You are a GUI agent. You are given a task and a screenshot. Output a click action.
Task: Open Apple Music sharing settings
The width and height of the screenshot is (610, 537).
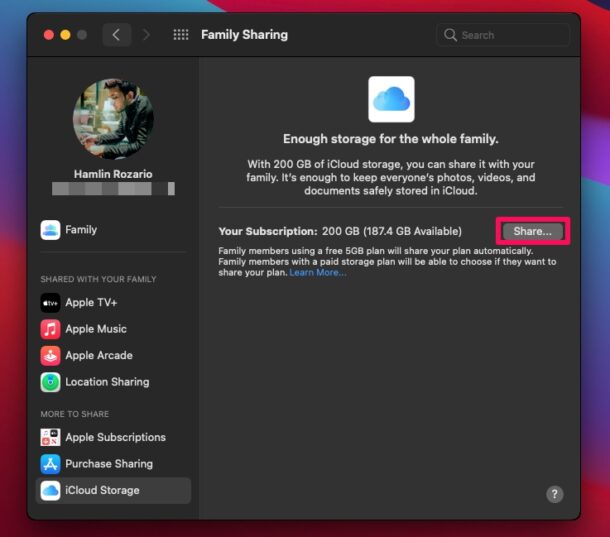[x=96, y=329]
